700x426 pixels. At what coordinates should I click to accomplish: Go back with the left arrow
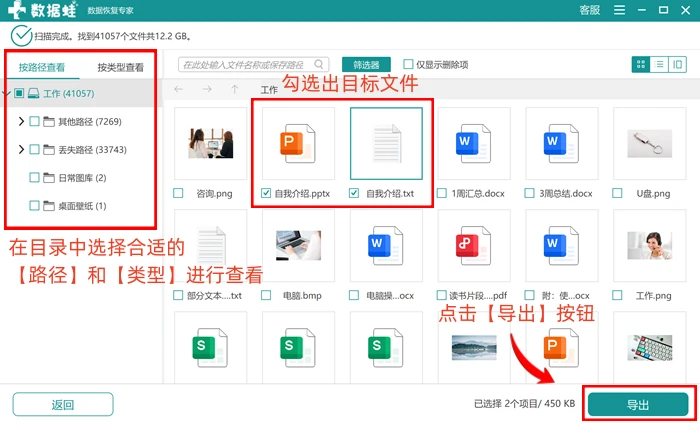click(x=179, y=89)
